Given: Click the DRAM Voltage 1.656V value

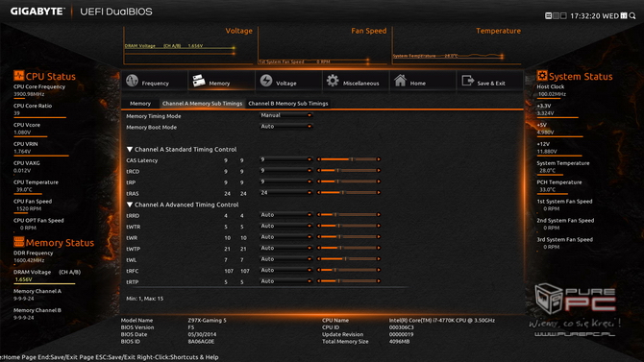Looking at the screenshot, I should coord(23,279).
